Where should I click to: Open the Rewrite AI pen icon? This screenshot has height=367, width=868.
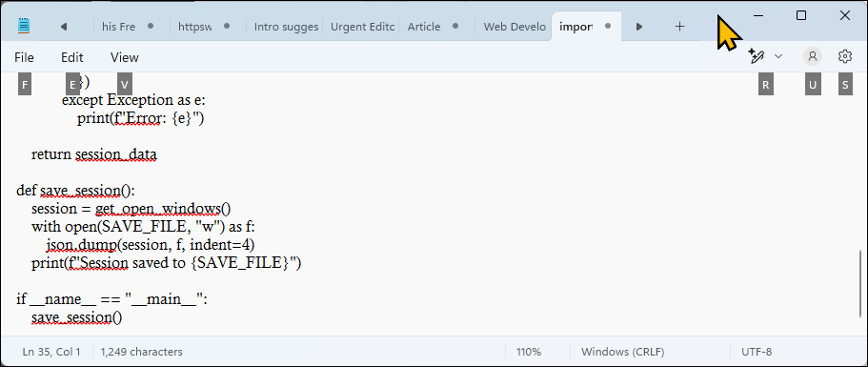tap(757, 56)
